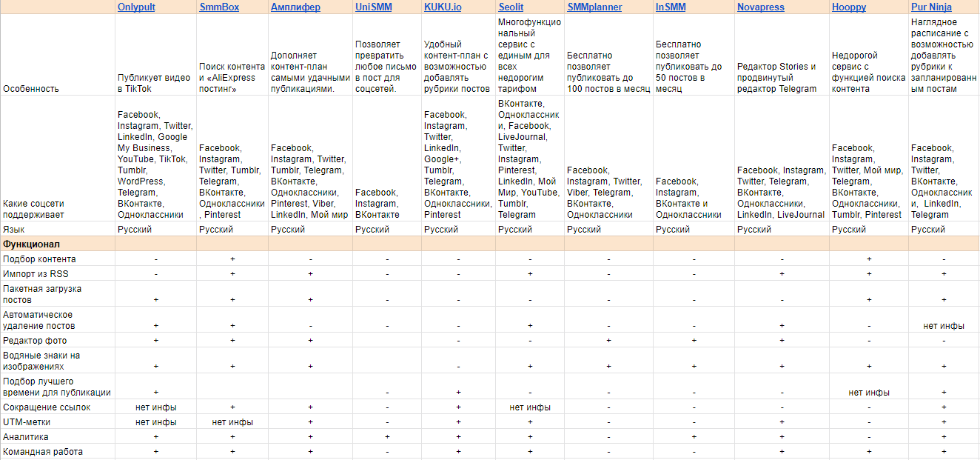Click UniSMM's plus in Аналитика row
Viewport: 980px width, 460px height.
pos(388,437)
